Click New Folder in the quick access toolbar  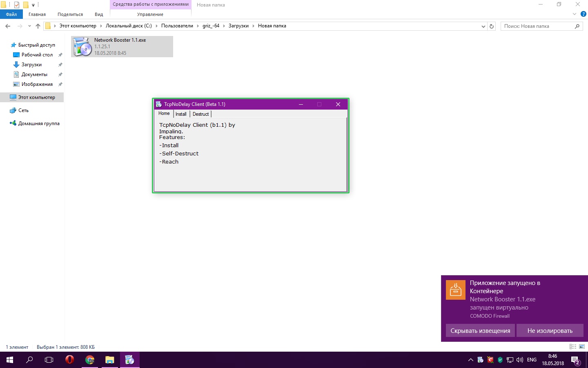point(26,5)
